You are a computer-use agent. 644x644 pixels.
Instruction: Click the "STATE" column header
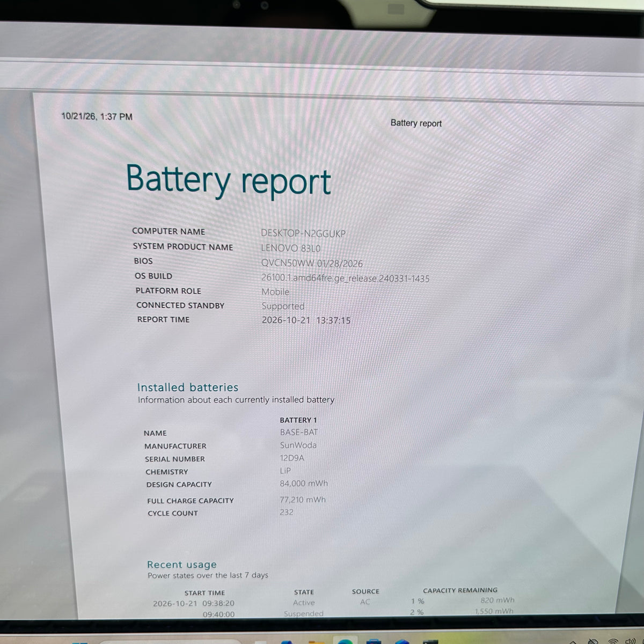tap(304, 592)
